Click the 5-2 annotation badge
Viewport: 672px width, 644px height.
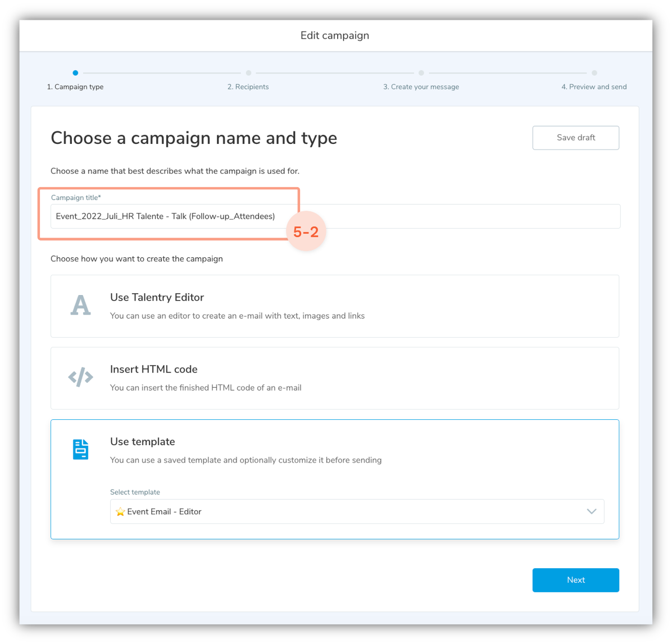[x=306, y=231]
